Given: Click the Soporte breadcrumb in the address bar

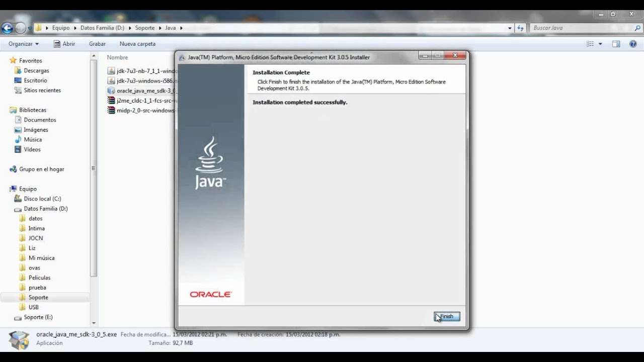Looking at the screenshot, I should [x=145, y=28].
